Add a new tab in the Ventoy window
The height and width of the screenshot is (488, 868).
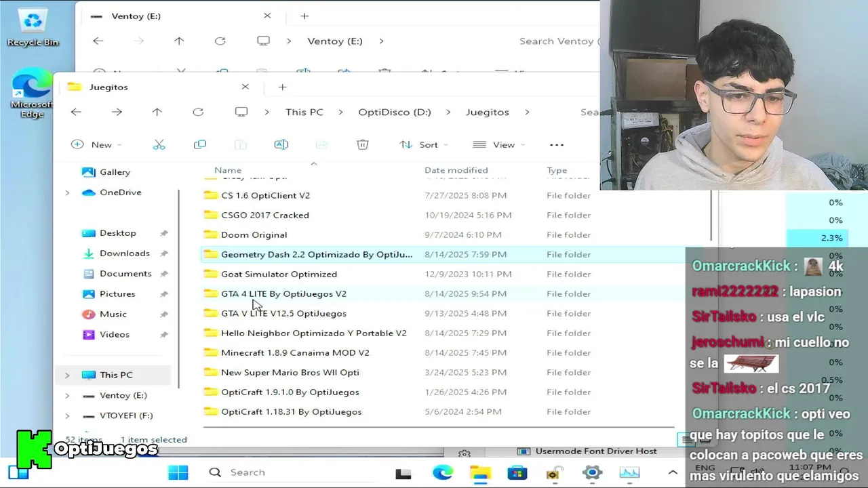pos(304,16)
